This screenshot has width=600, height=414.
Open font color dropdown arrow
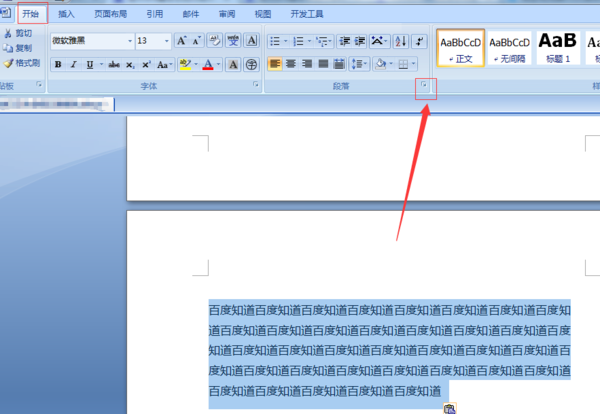218,64
